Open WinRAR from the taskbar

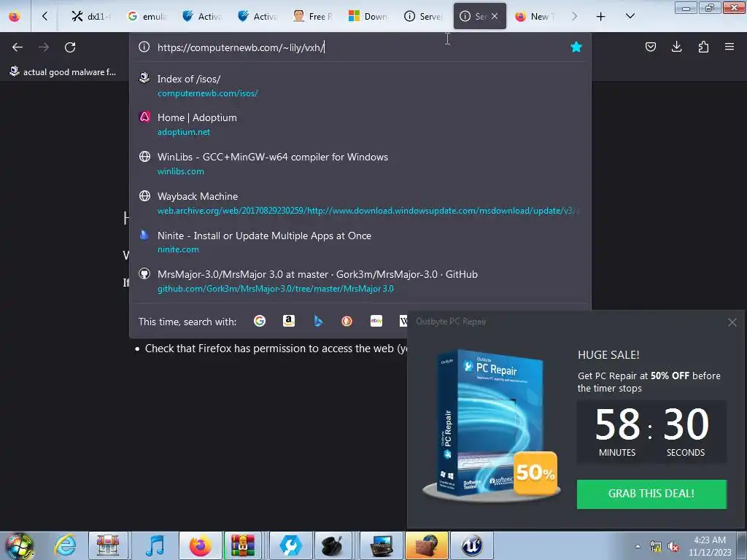tap(243, 545)
